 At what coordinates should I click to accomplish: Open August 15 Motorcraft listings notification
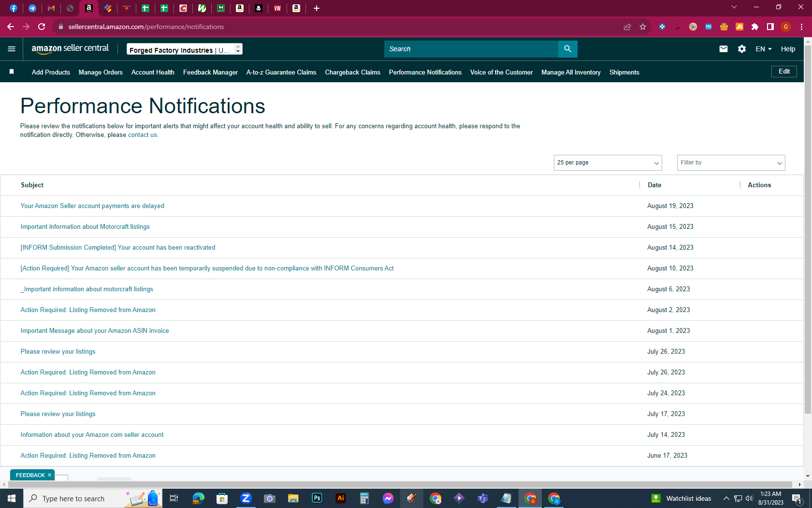pyautogui.click(x=85, y=226)
